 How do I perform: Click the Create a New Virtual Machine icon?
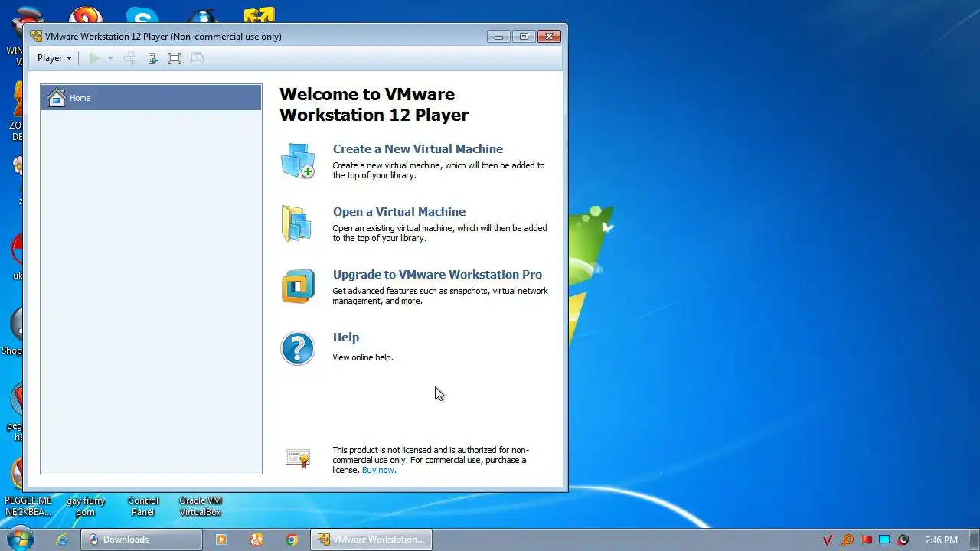298,161
